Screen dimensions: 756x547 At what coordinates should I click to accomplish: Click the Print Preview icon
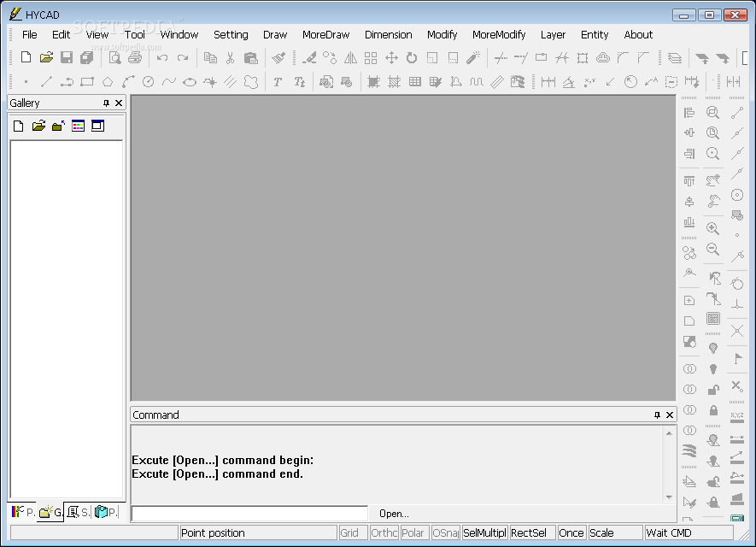click(114, 58)
